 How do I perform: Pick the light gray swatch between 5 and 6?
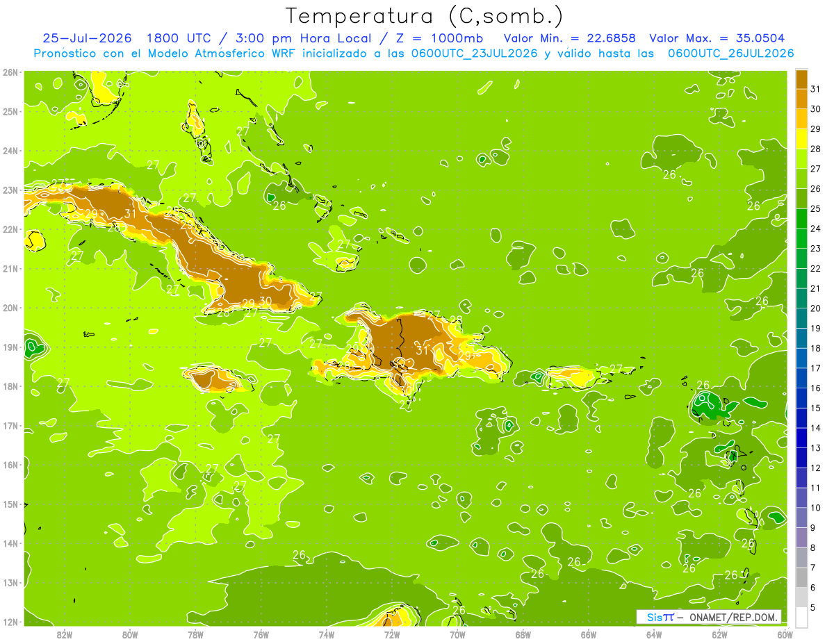[x=801, y=597]
